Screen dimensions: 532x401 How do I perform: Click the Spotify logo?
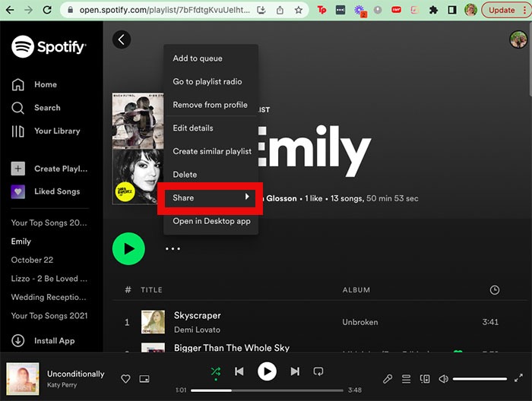[x=49, y=46]
